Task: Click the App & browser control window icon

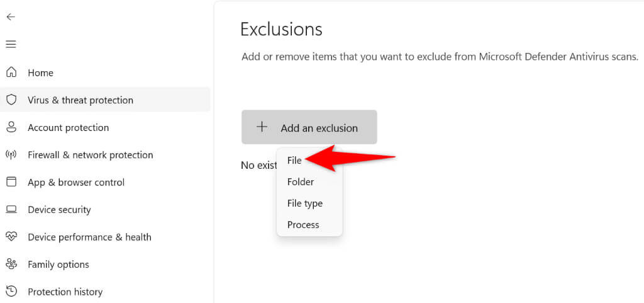Action: click(x=11, y=182)
